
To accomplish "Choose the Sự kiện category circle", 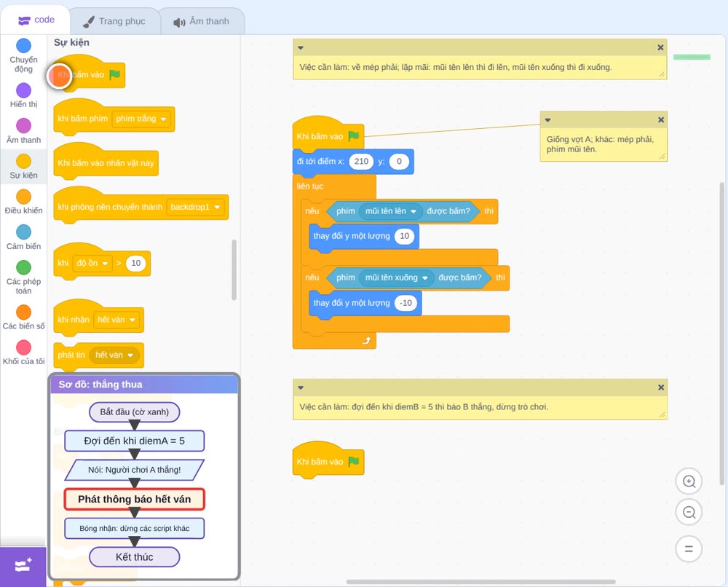I will click(x=24, y=161).
